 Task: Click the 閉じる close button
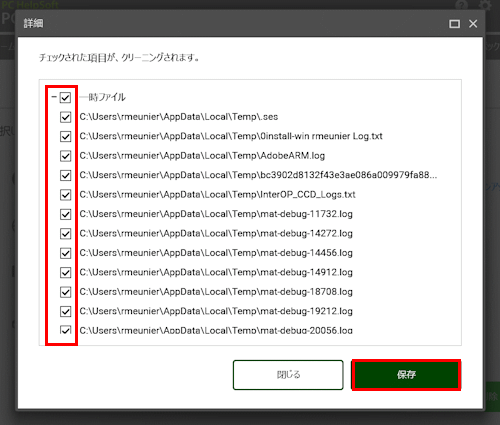(288, 375)
